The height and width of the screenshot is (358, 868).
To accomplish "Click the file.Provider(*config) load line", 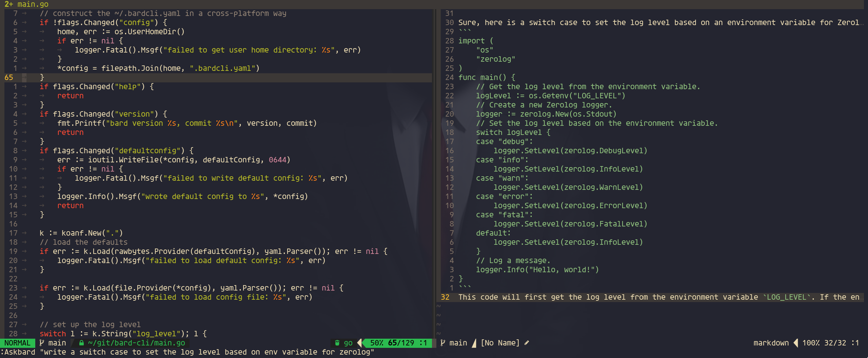I will pos(191,288).
